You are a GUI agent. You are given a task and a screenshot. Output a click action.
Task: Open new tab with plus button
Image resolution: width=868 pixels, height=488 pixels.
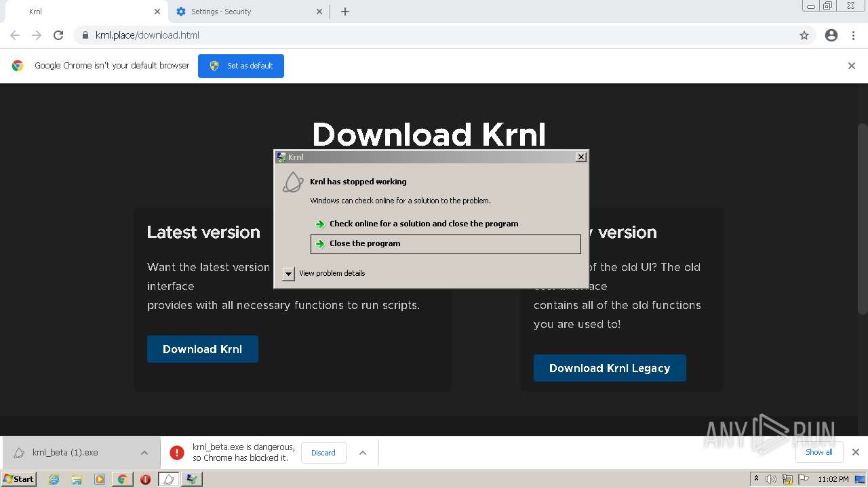click(x=345, y=12)
